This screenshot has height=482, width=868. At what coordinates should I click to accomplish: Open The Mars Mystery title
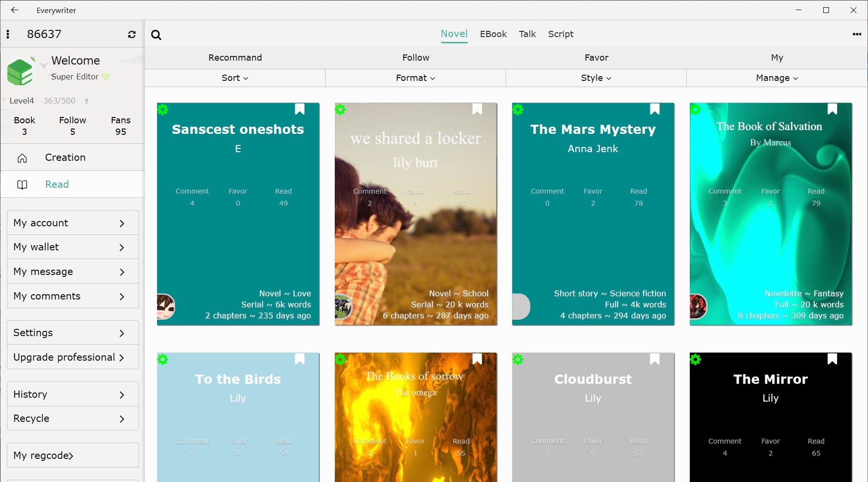[x=593, y=130]
